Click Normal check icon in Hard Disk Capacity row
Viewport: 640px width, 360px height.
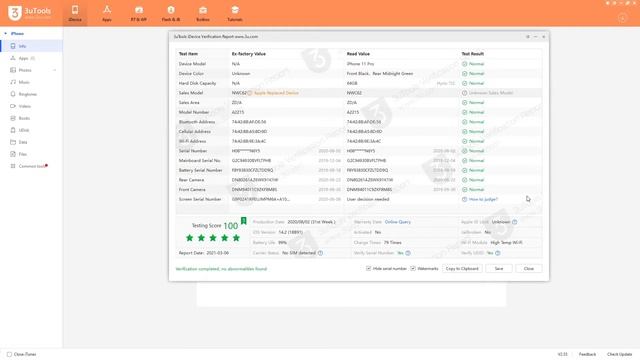point(464,83)
